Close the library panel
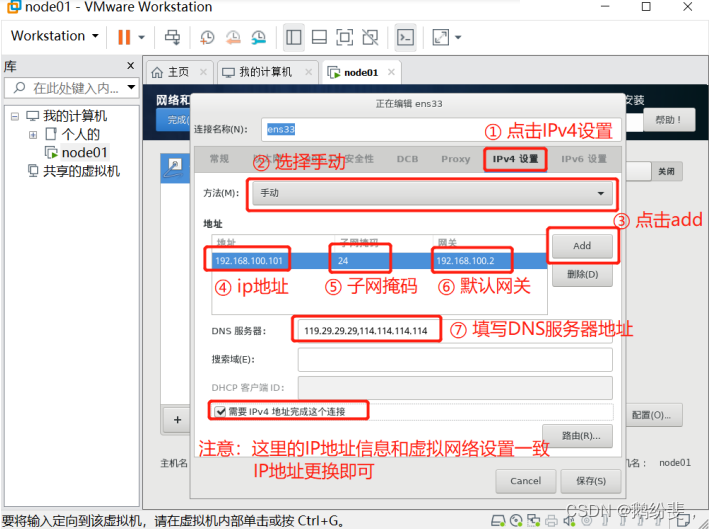This screenshot has width=711, height=529. click(131, 66)
